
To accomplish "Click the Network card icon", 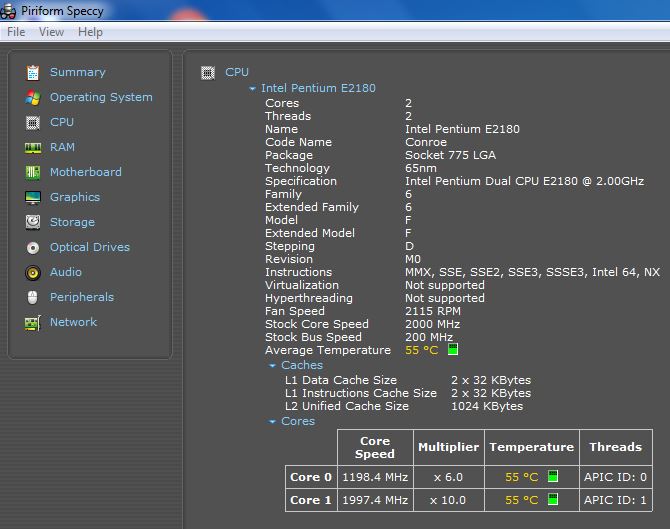I will point(32,323).
